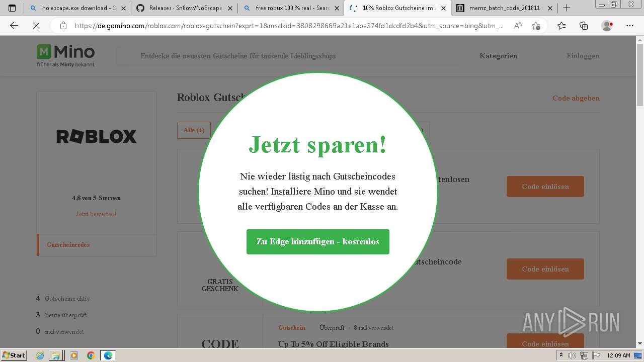The image size is (644, 362).
Task: Click the scrollbar down arrow
Action: pyautogui.click(x=640, y=343)
